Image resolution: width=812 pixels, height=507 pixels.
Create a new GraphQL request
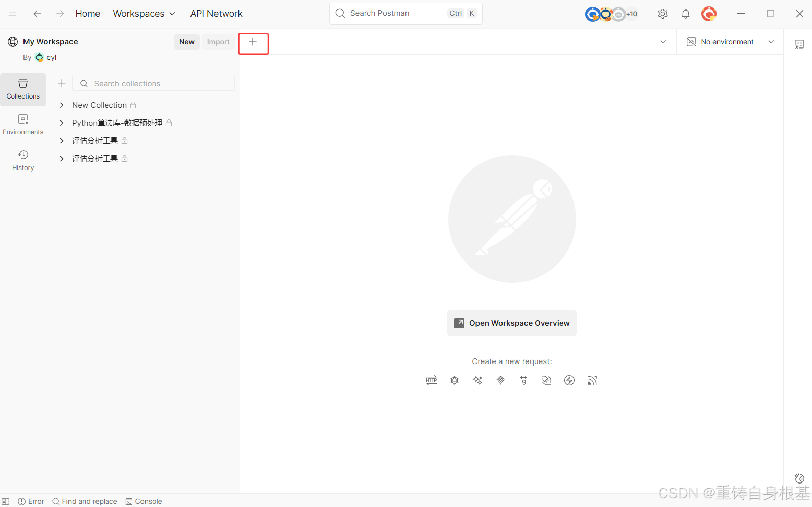tap(455, 380)
